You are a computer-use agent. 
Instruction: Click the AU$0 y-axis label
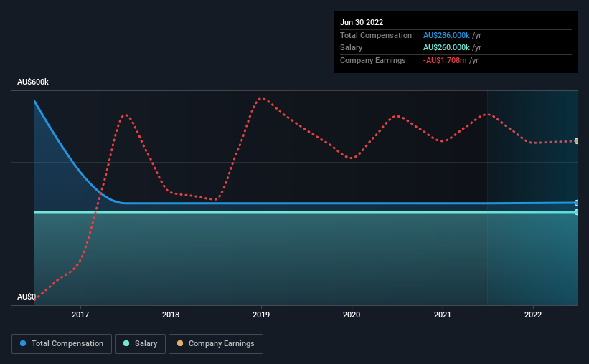27,297
